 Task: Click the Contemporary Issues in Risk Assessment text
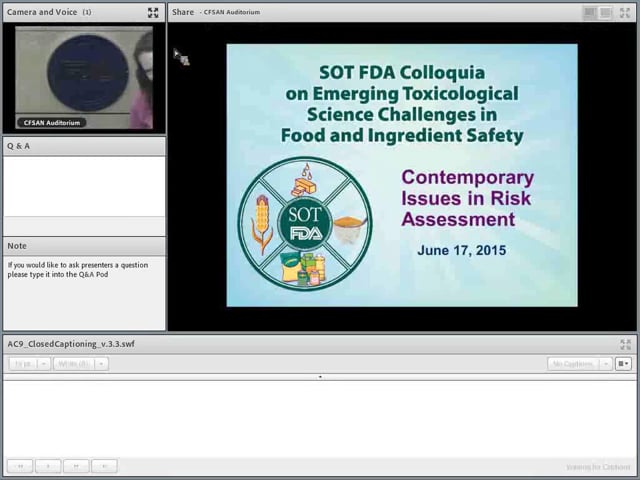(467, 198)
